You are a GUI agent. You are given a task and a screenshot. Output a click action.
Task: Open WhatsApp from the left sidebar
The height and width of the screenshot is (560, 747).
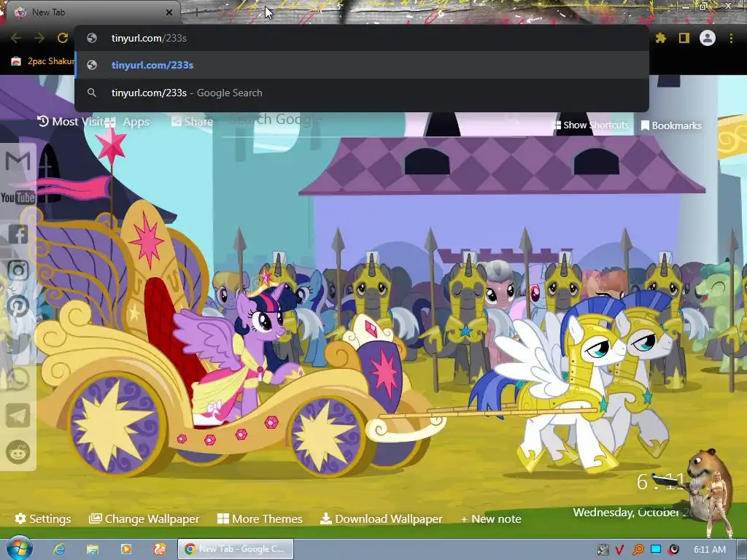point(18,379)
